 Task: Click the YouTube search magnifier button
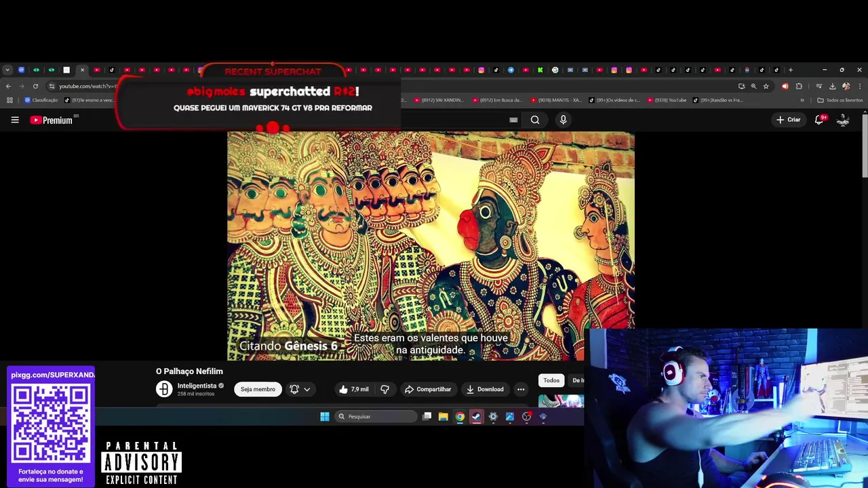pyautogui.click(x=535, y=120)
